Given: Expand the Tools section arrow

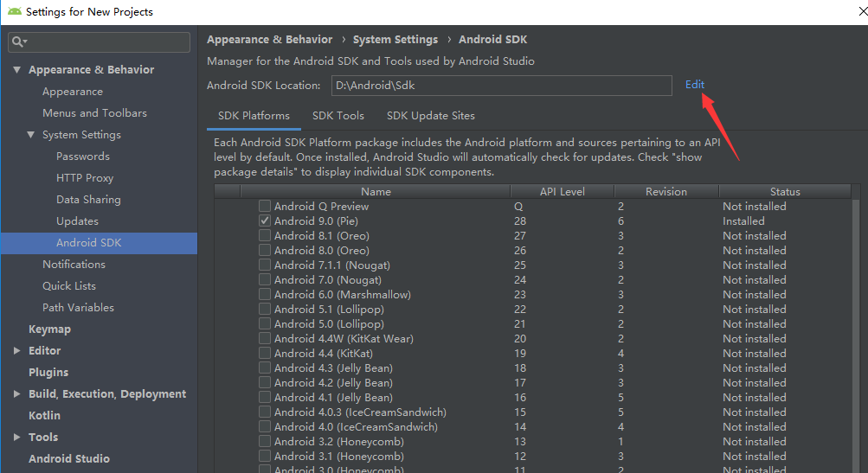Looking at the screenshot, I should coord(16,437).
